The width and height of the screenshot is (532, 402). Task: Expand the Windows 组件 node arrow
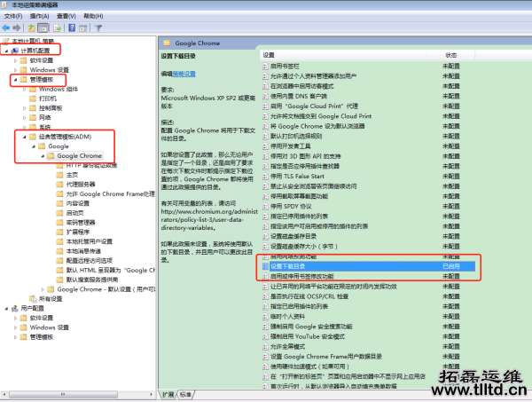25,90
